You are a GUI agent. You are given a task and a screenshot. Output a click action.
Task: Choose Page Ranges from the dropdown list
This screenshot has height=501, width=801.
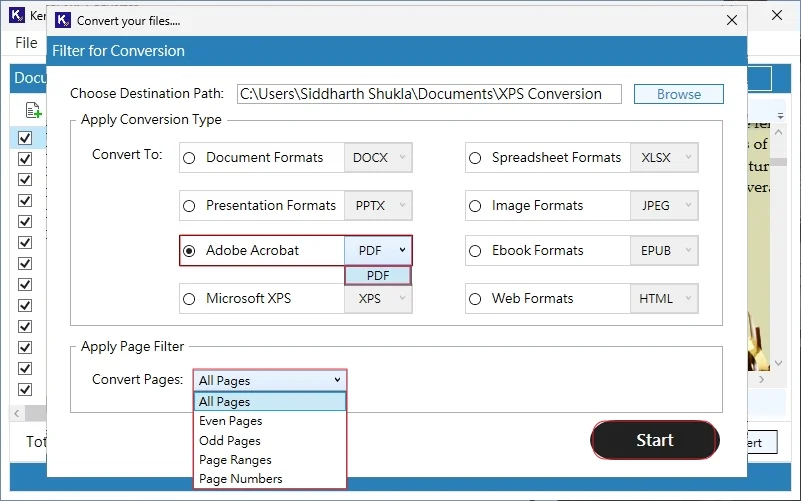pos(270,460)
